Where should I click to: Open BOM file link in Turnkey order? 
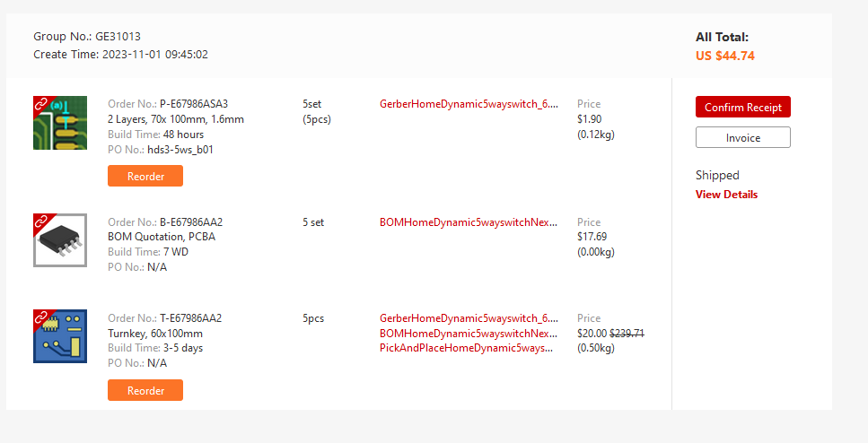[x=469, y=333]
